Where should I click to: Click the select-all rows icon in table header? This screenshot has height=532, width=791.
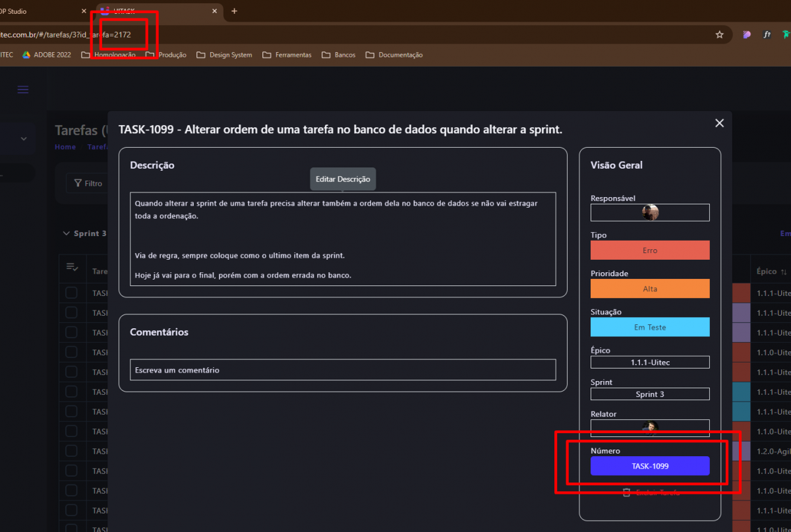pos(72,268)
